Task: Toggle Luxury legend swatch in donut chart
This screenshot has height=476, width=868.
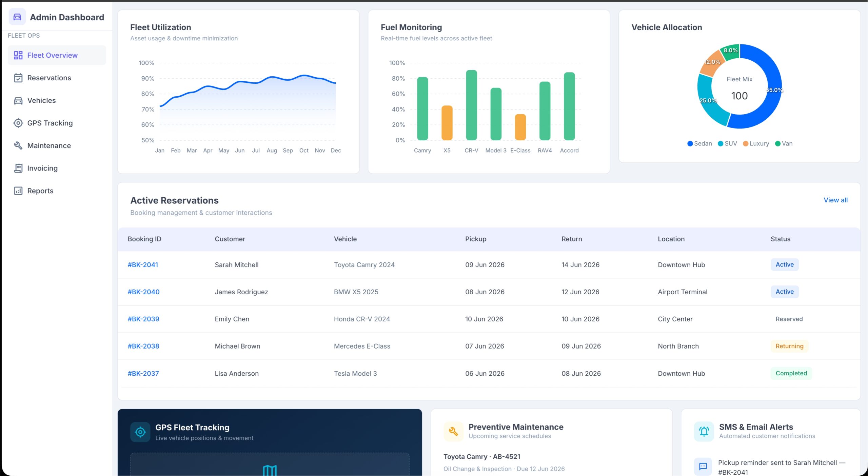Action: point(746,144)
